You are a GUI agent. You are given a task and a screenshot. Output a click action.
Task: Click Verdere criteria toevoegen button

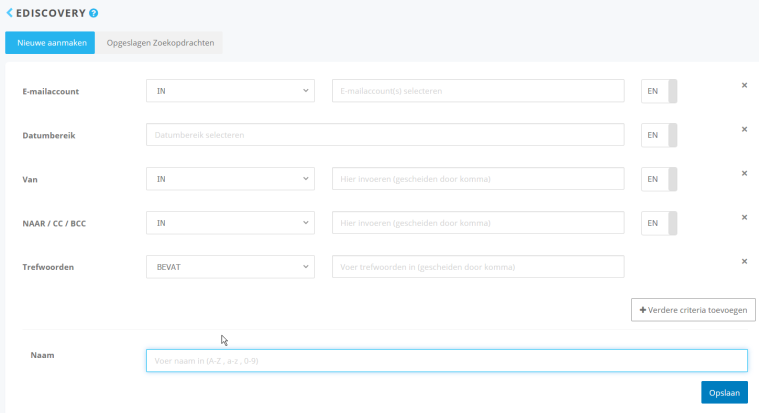tap(693, 310)
